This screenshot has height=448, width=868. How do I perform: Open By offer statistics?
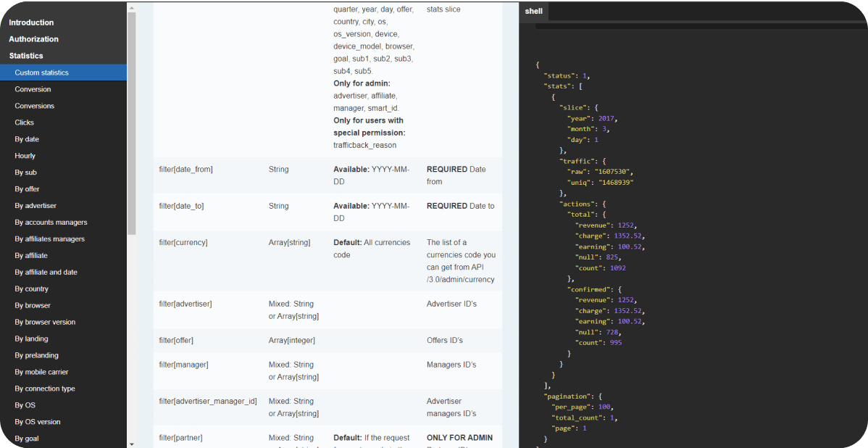point(28,189)
